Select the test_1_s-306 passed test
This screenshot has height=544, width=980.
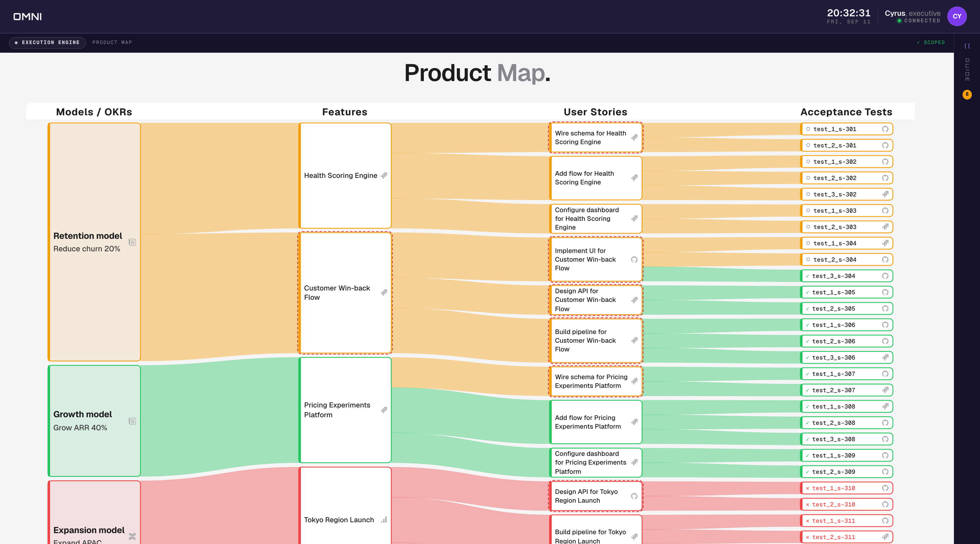tap(846, 325)
